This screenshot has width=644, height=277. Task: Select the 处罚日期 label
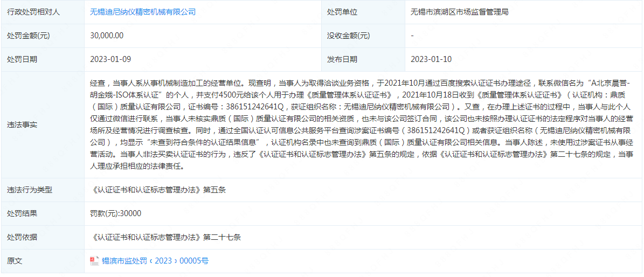[22, 59]
